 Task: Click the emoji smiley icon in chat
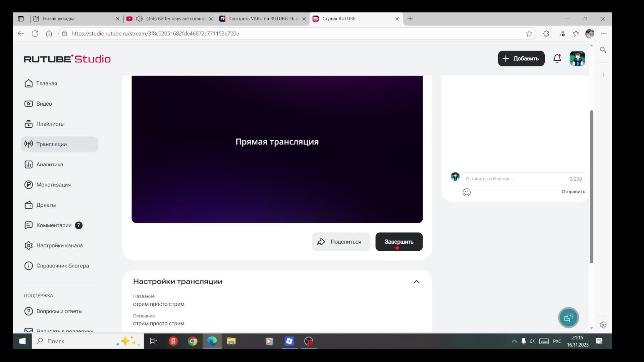pyautogui.click(x=467, y=192)
